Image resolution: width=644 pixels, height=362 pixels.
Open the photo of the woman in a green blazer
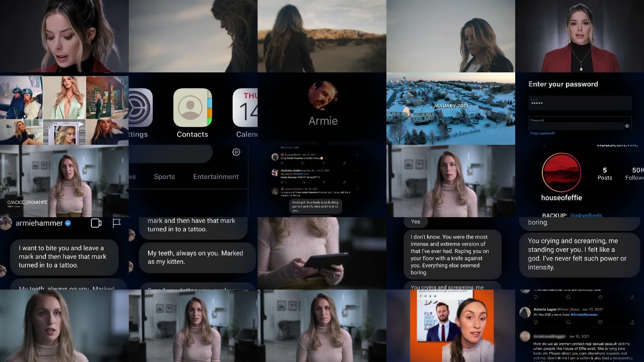coord(64,97)
